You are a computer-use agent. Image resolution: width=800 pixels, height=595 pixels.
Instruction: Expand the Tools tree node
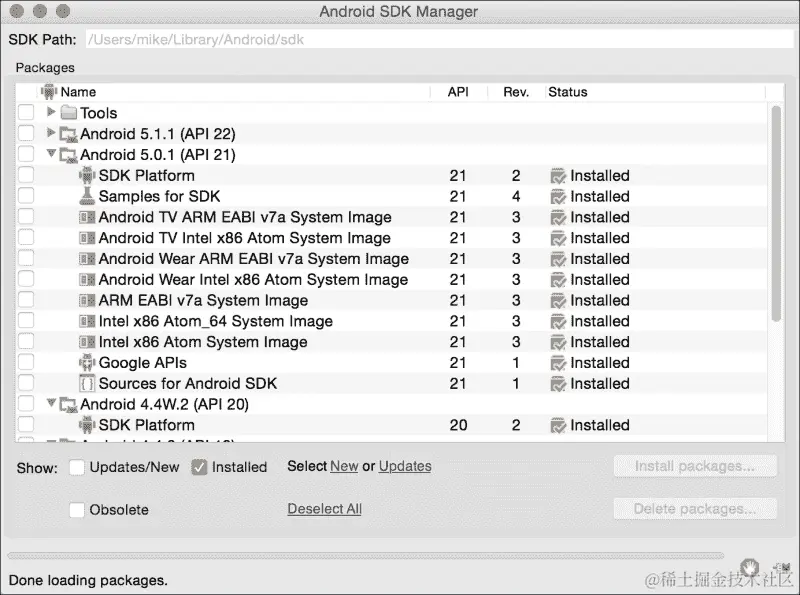pyautogui.click(x=51, y=112)
